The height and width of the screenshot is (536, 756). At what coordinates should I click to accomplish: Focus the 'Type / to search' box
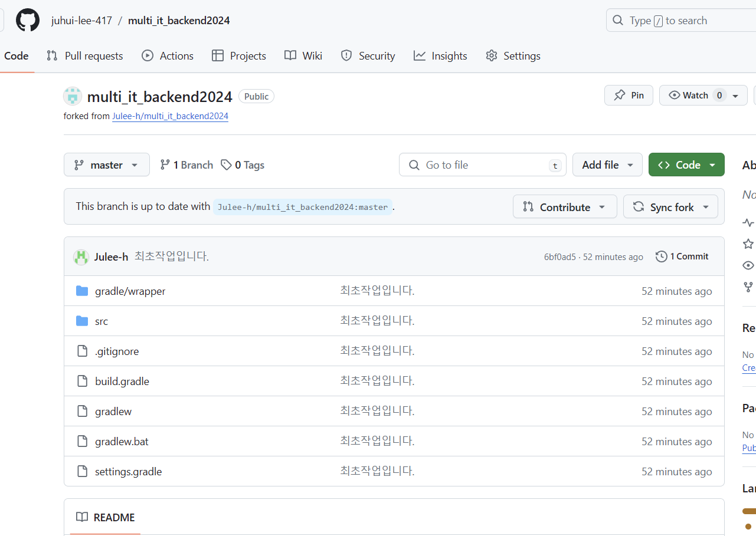tap(681, 21)
